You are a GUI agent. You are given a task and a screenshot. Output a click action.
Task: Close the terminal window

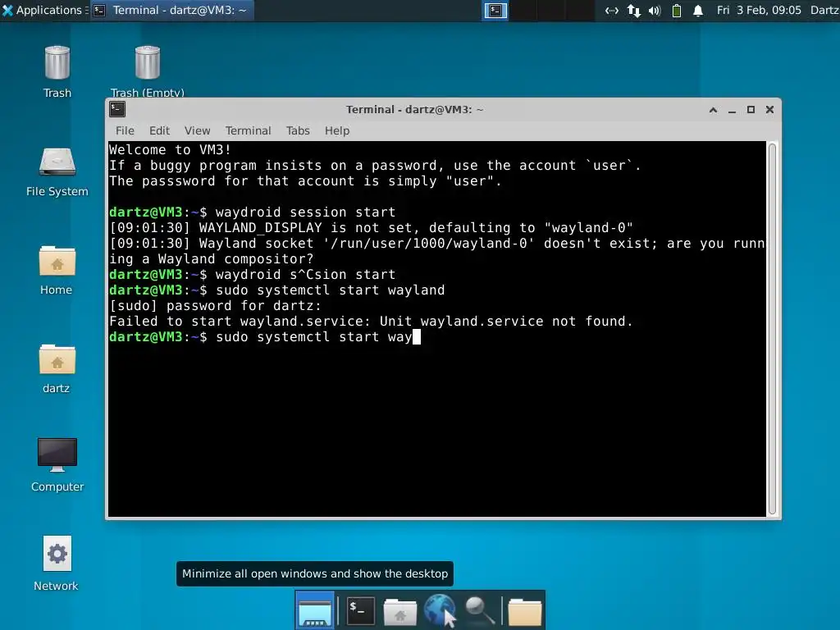pos(769,110)
